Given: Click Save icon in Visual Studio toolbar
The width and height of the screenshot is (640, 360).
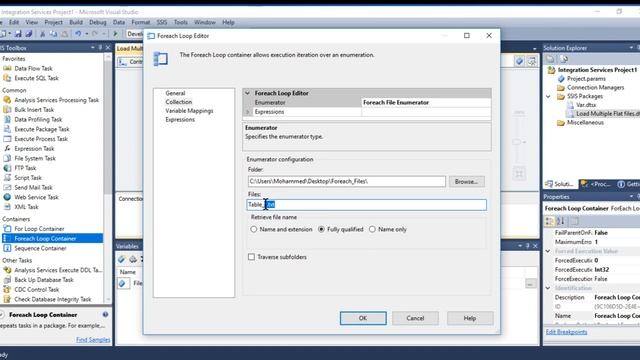Looking at the screenshot, I should 18,34.
